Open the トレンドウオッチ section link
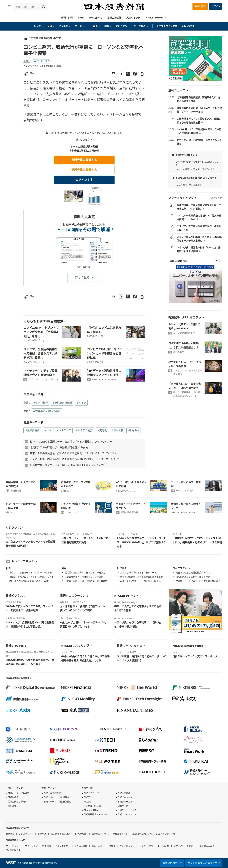Viewport: 228px width, 868px height. click(24, 561)
